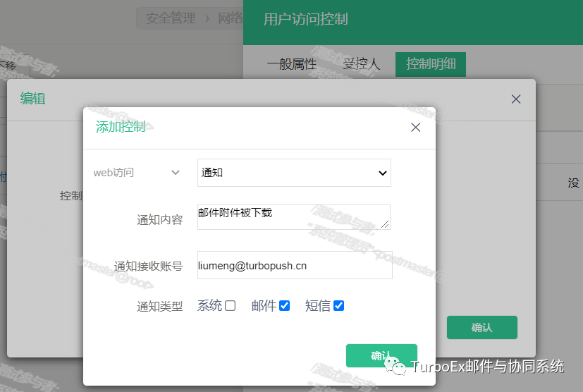
Task: Expand the web访问 type chevron
Action: click(x=176, y=172)
